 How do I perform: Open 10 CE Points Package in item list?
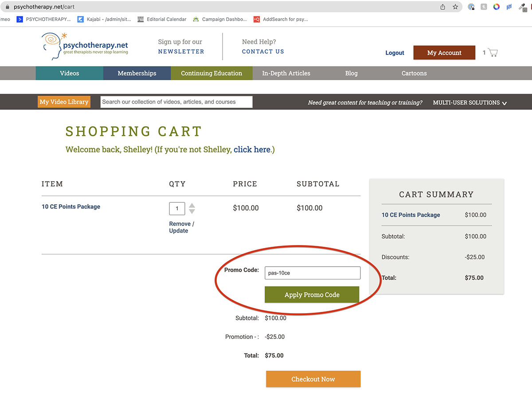[x=71, y=206]
